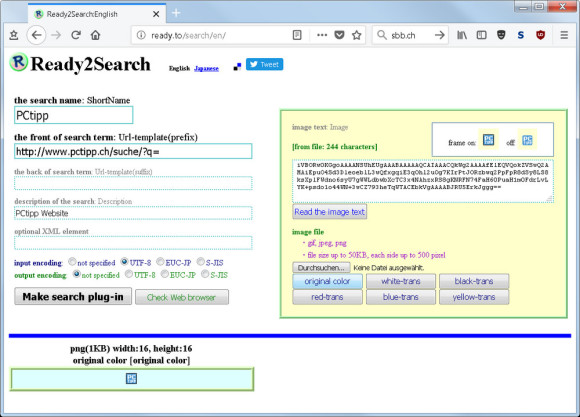Open a new tab with the plus icon

tap(176, 13)
